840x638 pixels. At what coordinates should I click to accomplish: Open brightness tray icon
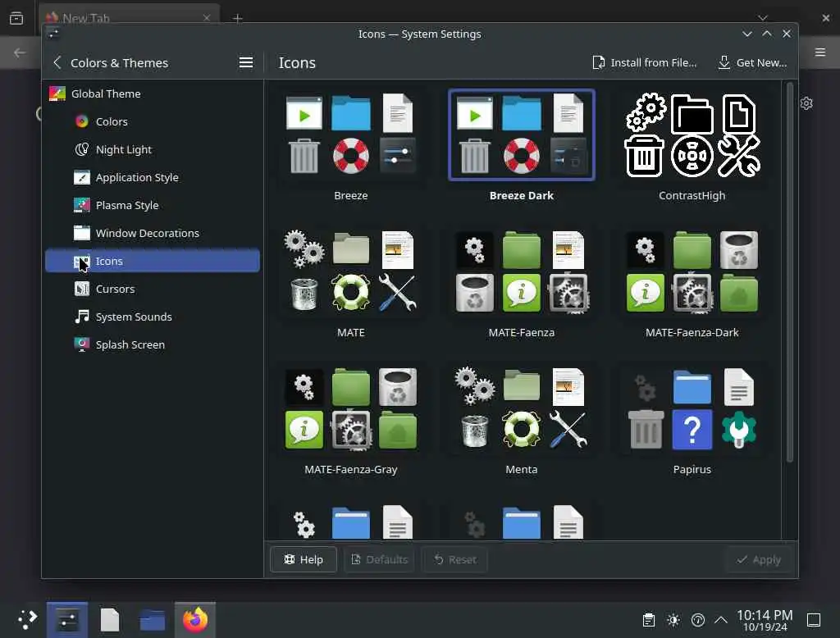(673, 620)
